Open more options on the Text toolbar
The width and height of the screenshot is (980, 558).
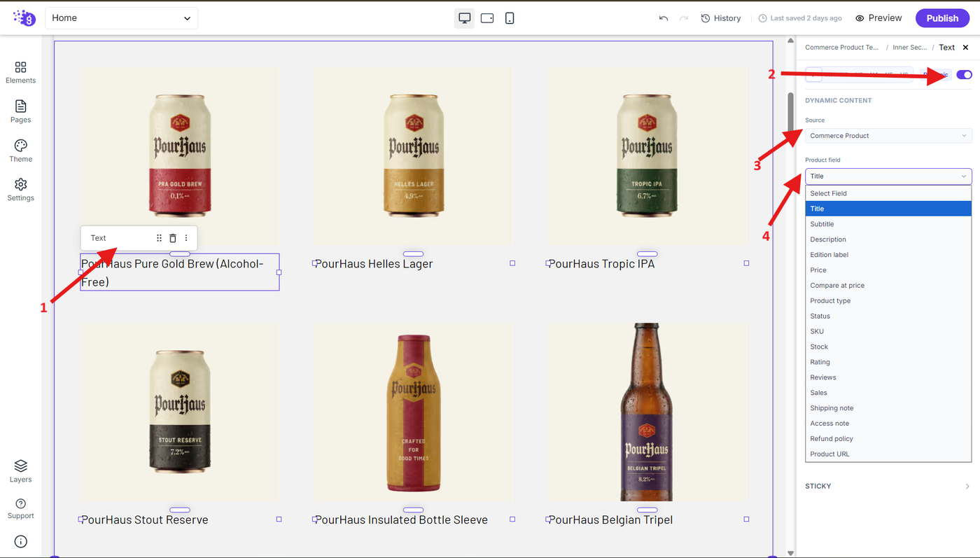pos(186,238)
